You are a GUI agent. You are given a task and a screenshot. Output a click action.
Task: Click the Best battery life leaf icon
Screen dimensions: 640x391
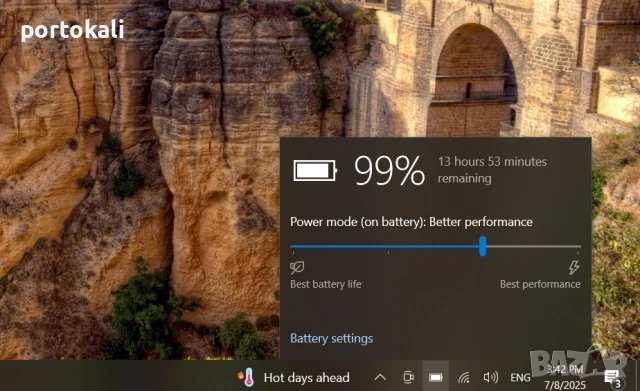tap(297, 267)
